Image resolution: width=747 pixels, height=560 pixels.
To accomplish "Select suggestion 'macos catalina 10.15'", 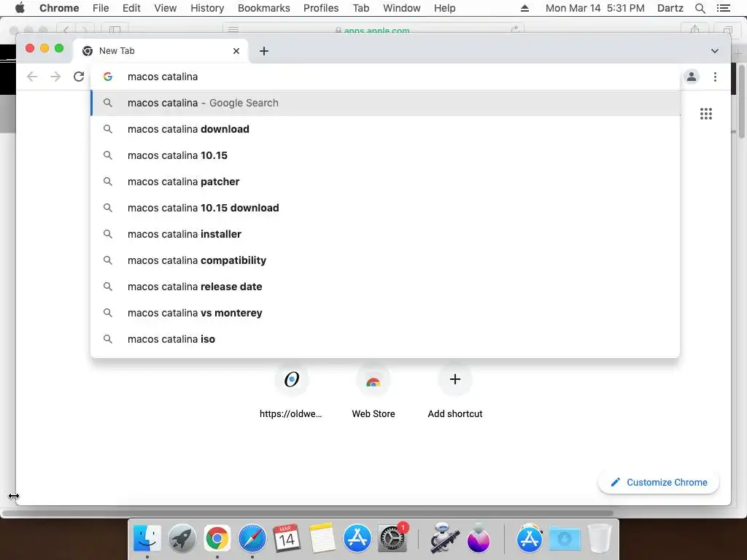I will (x=385, y=155).
